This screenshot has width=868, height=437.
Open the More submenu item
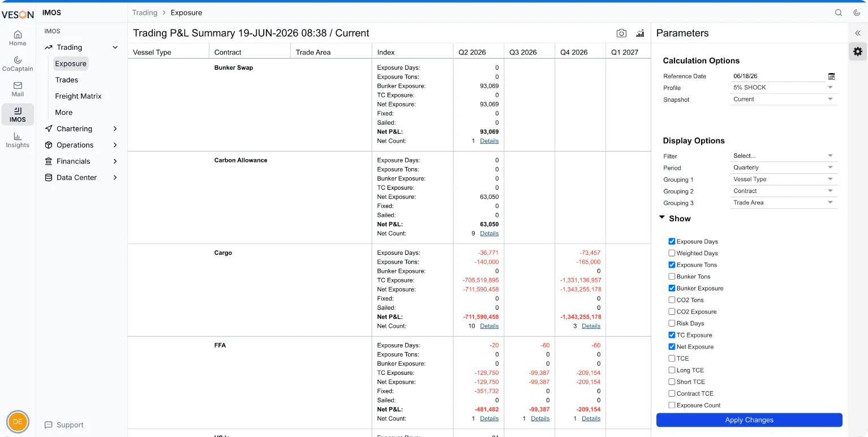tap(64, 113)
